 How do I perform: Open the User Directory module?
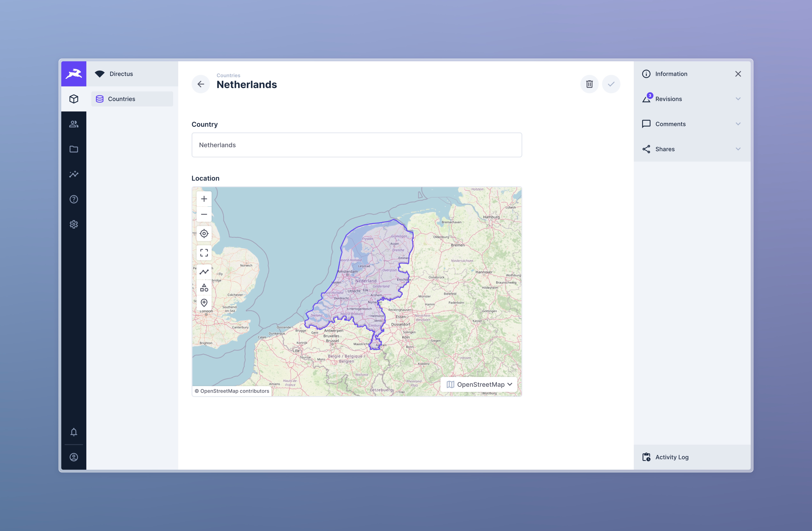[x=74, y=124]
